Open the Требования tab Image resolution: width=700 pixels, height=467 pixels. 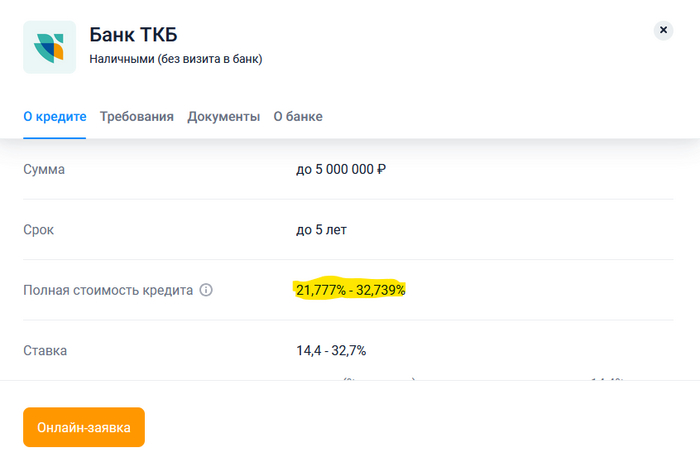[x=137, y=116]
